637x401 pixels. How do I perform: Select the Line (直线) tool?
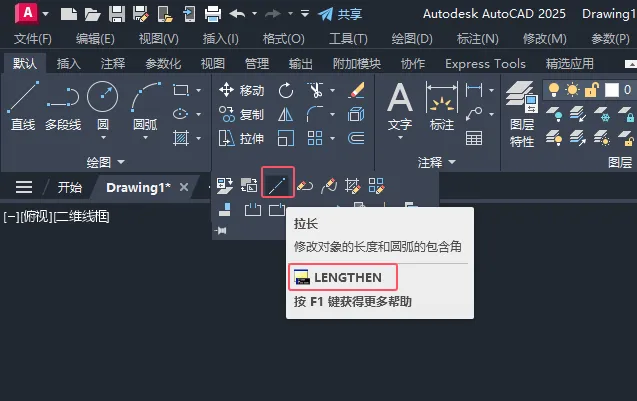point(23,106)
